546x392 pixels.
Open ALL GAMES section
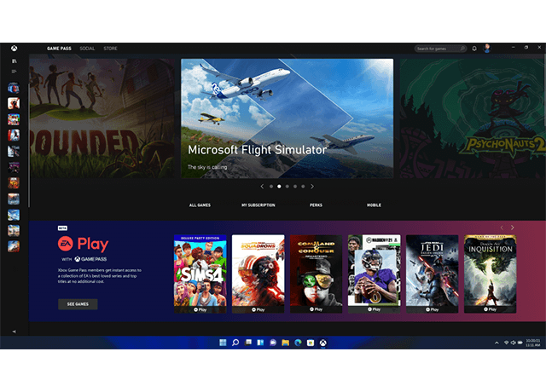[200, 205]
